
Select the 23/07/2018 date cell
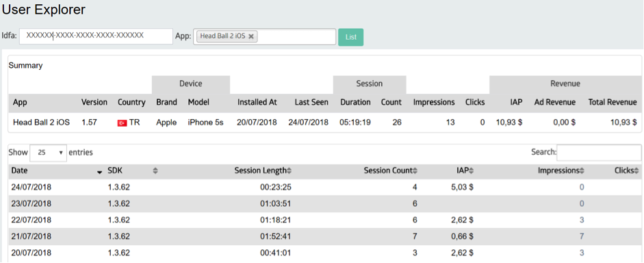point(31,204)
